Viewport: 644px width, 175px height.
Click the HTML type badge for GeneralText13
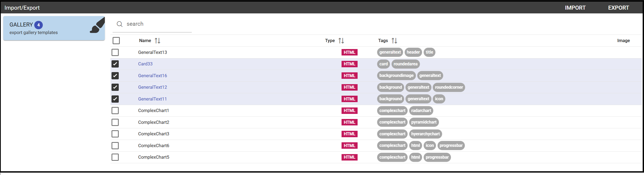click(349, 52)
